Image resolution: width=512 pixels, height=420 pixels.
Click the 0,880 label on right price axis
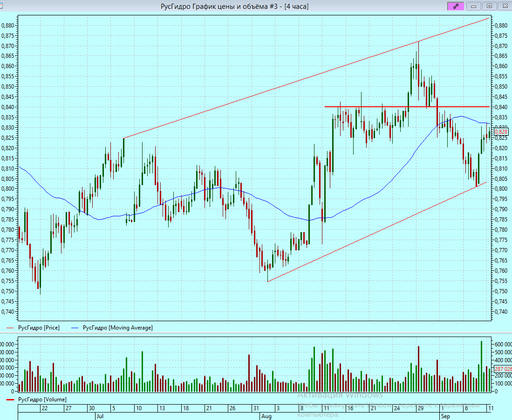pyautogui.click(x=501, y=26)
